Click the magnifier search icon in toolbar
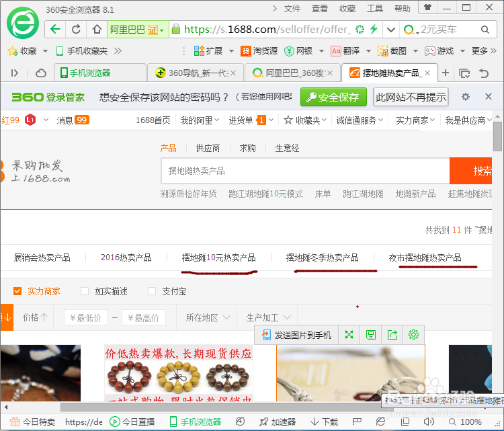This screenshot has height=431, width=504. 485,30
